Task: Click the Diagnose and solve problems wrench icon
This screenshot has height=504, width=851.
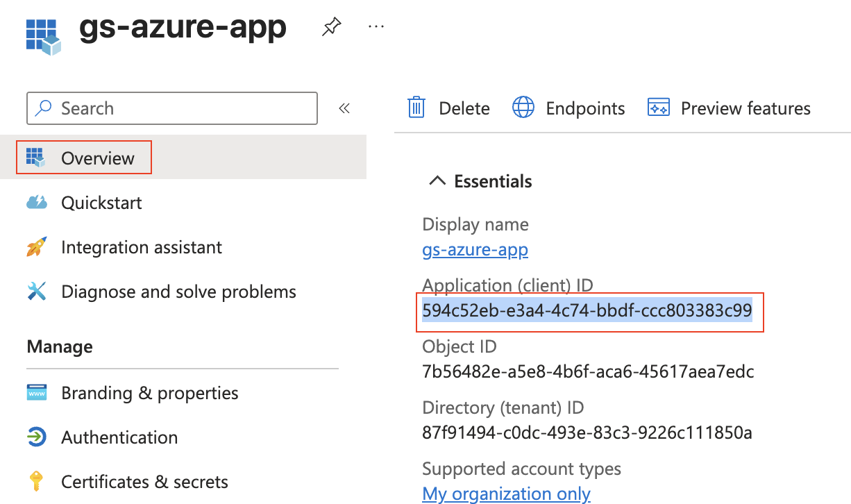Action: point(36,291)
